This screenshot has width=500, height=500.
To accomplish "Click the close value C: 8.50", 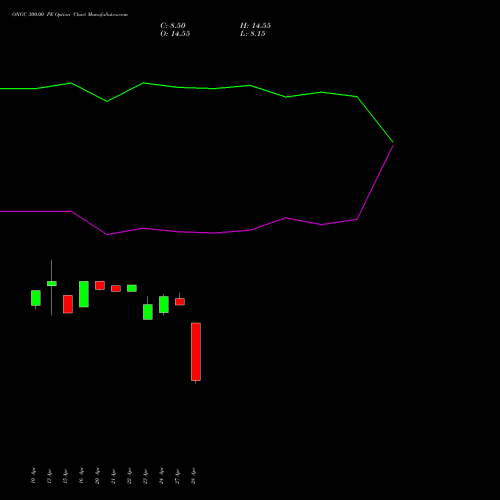I will click(x=173, y=26).
